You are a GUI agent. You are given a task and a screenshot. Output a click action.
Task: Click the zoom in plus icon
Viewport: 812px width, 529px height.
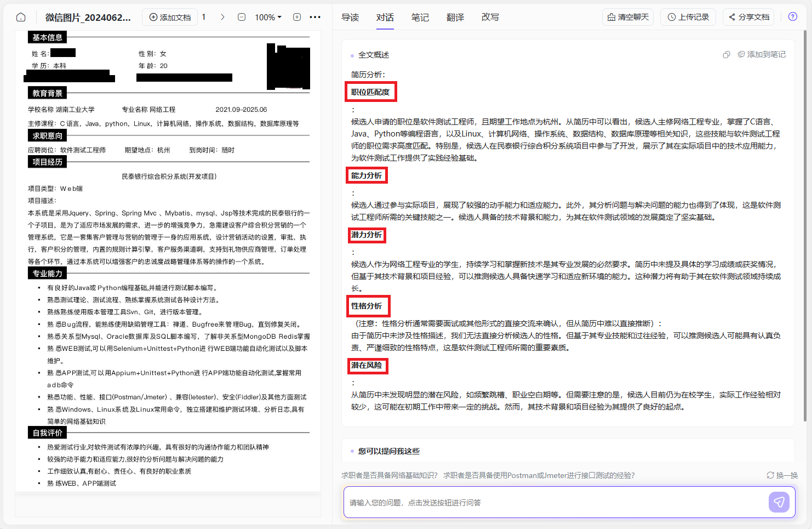pyautogui.click(x=297, y=17)
